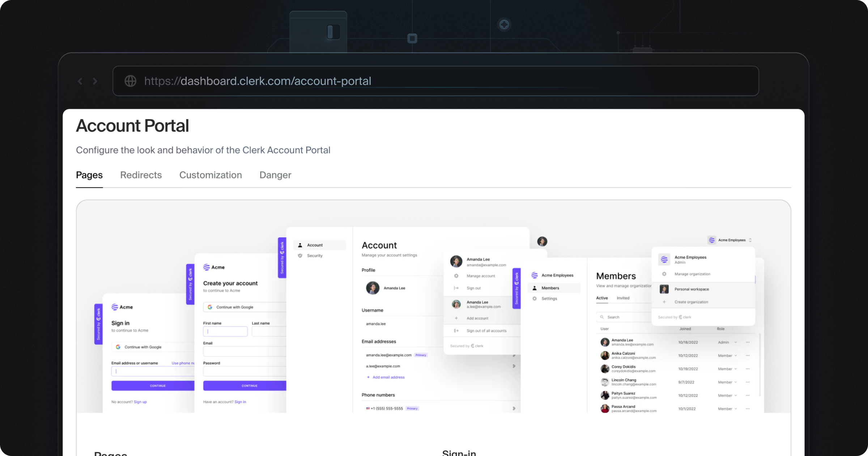This screenshot has height=456, width=868.
Task: Click the Account person icon
Action: (x=300, y=245)
